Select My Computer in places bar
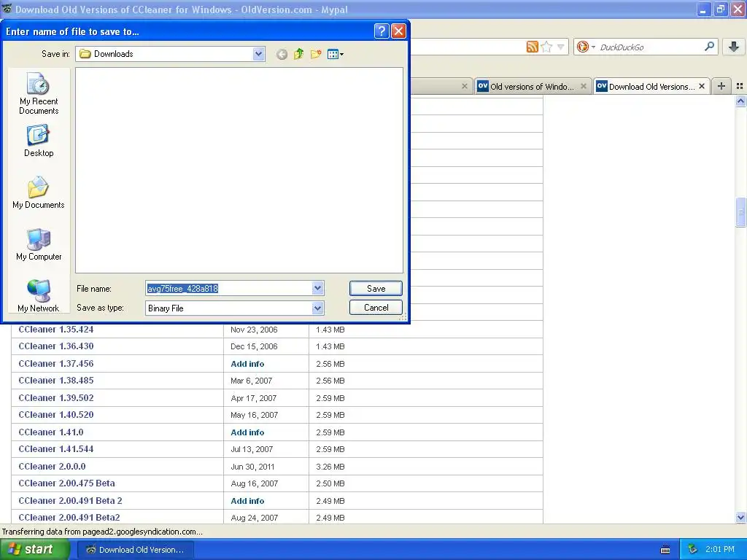 point(39,244)
